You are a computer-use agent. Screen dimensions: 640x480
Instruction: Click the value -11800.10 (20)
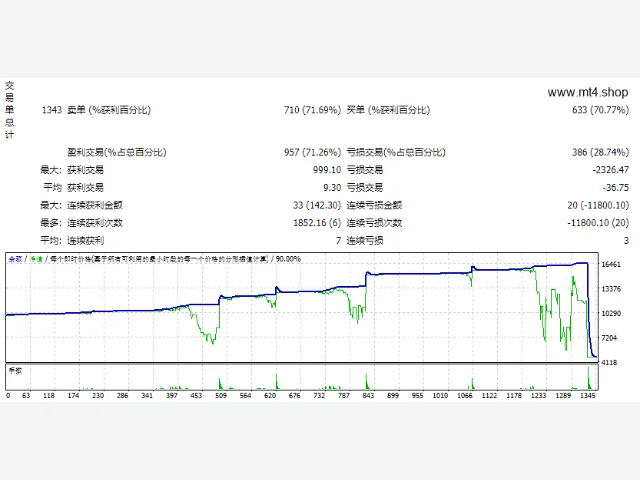click(598, 223)
